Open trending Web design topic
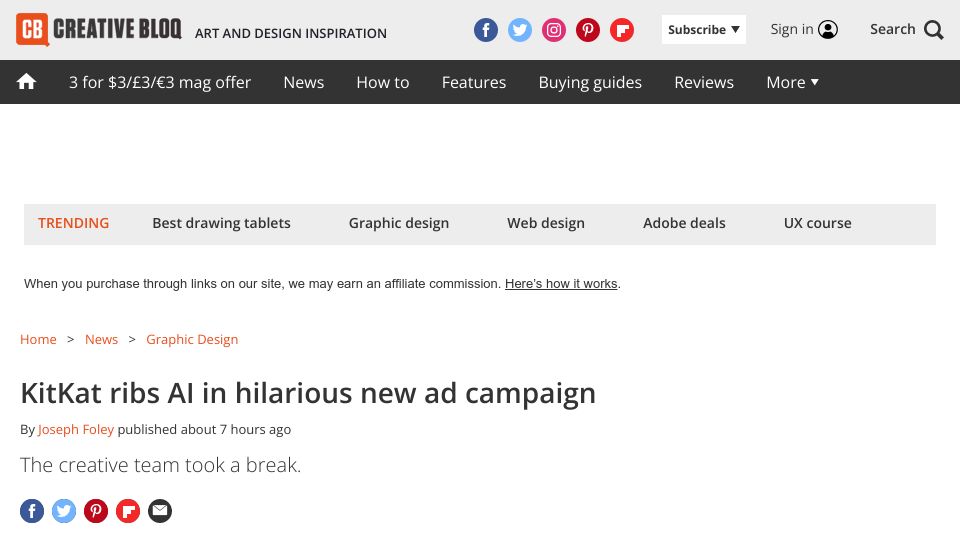 point(546,223)
